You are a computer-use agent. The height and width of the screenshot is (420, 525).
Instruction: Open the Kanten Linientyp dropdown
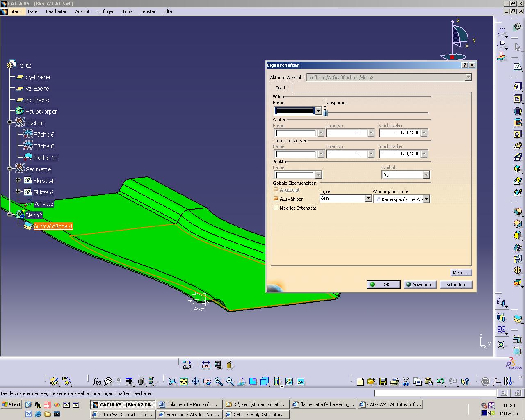click(371, 133)
